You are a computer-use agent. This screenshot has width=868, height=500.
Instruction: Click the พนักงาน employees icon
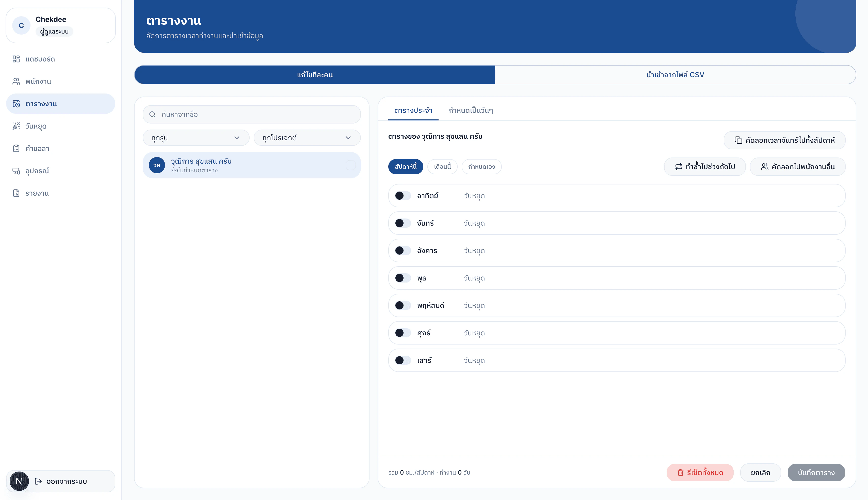point(16,81)
